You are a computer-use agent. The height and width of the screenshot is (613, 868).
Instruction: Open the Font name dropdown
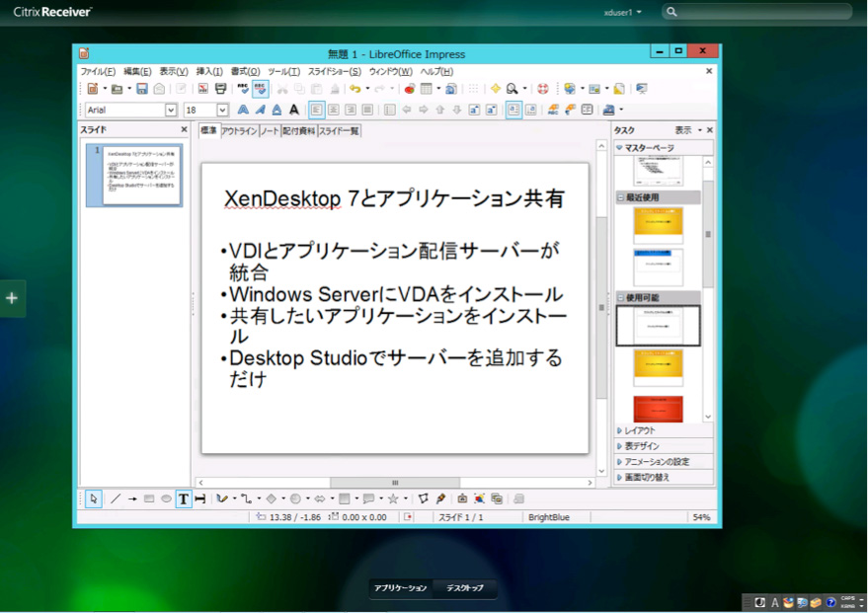coord(171,111)
